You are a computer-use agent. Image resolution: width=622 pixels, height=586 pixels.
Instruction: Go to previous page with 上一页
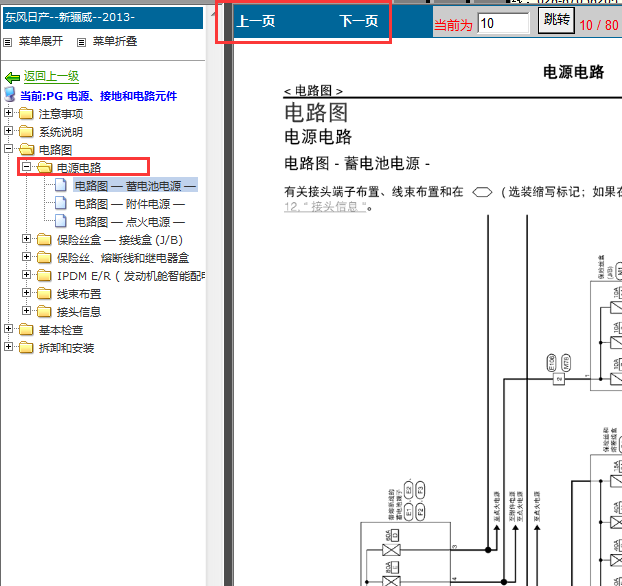coord(255,21)
